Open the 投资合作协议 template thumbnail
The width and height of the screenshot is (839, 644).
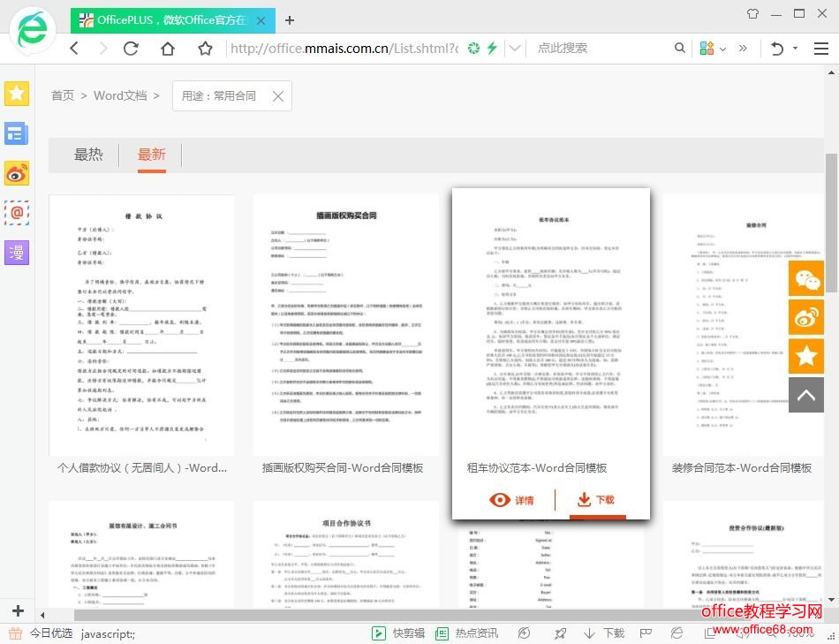(744, 554)
